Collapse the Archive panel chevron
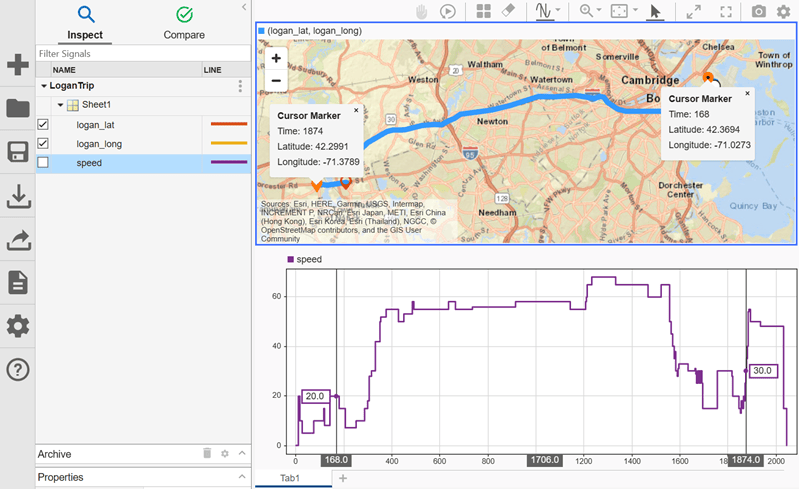 tap(242, 453)
